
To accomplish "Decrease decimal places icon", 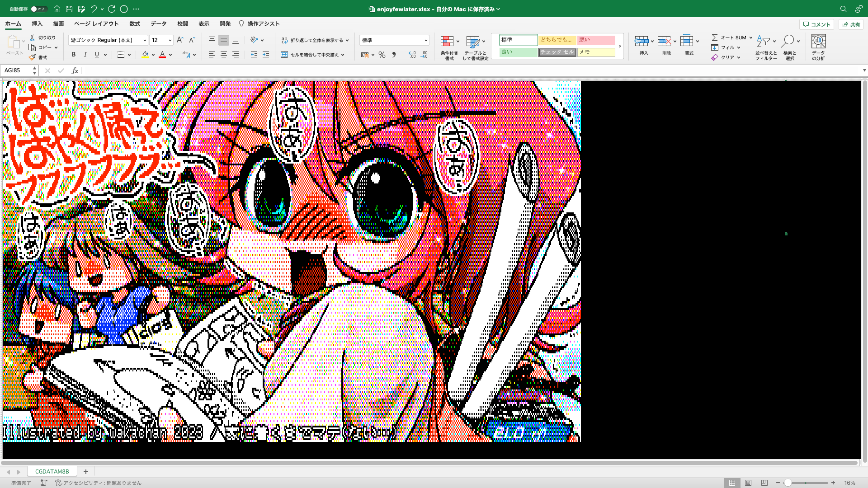I will 424,55.
